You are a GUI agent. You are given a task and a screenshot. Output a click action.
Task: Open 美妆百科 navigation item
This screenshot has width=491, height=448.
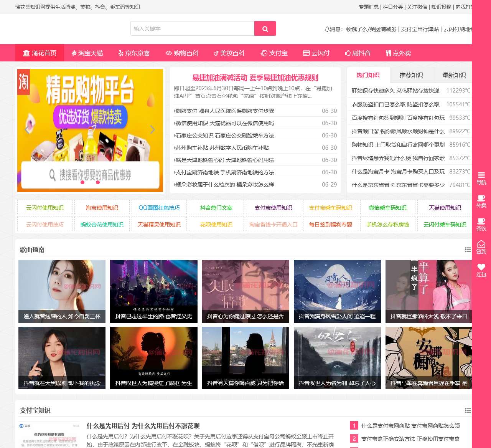click(x=229, y=53)
